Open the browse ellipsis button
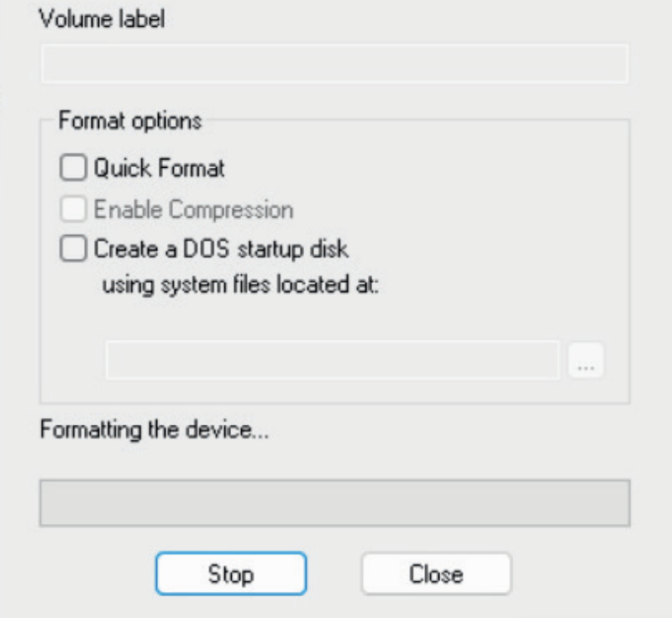The height and width of the screenshot is (618, 672). point(586,360)
